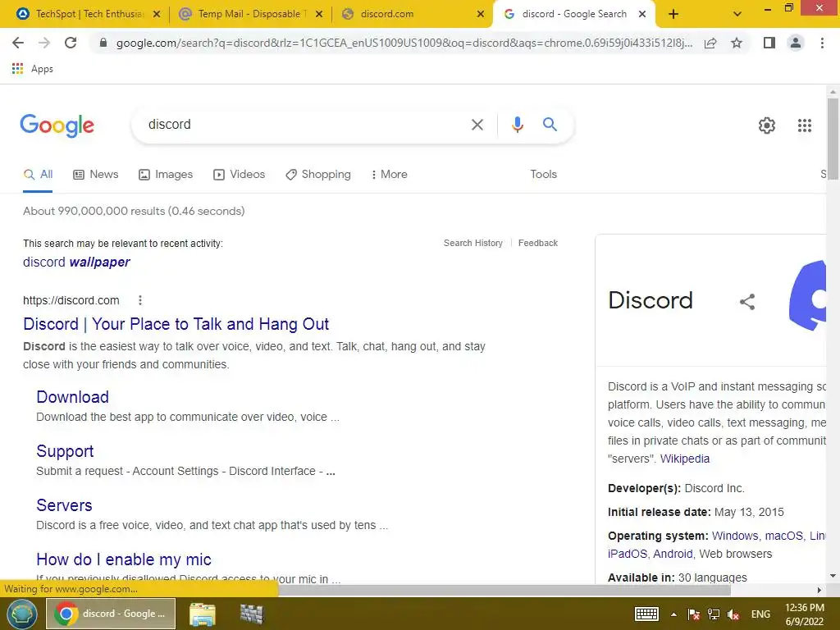Select the Videos results tab
The width and height of the screenshot is (840, 630).
point(239,175)
